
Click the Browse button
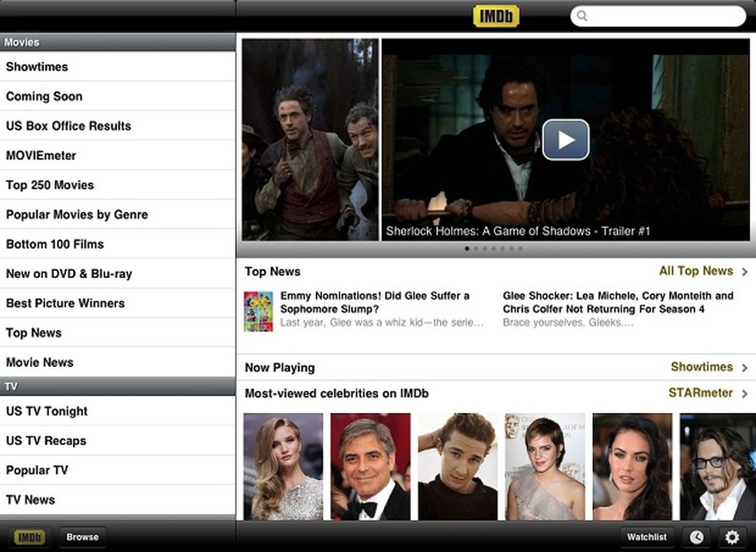[82, 537]
